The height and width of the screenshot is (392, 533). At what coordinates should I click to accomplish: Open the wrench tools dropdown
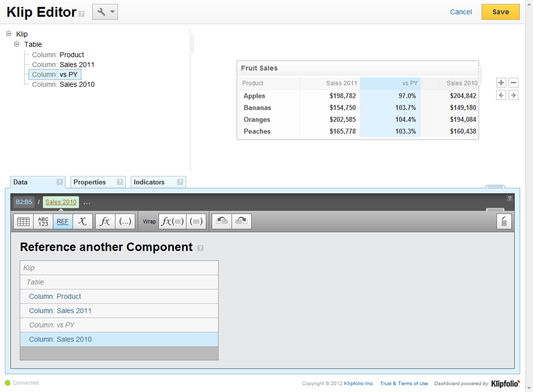105,12
